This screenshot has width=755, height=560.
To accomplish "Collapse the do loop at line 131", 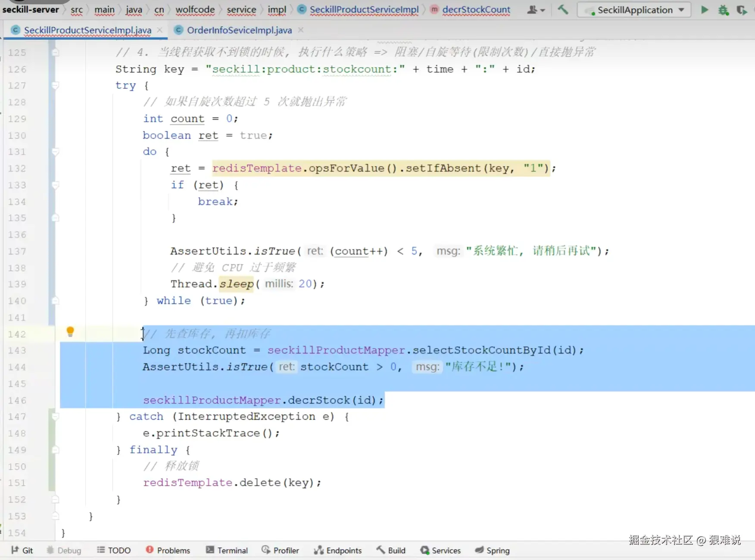I will (55, 152).
